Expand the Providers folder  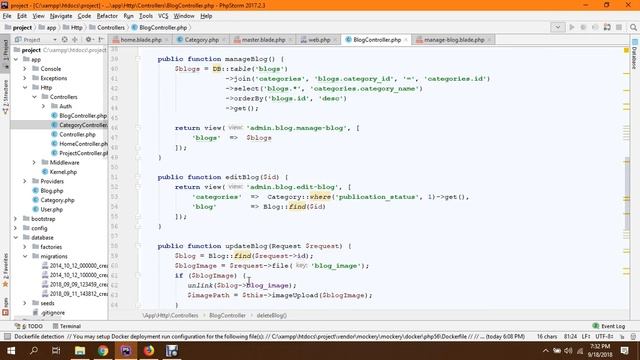(x=25, y=181)
